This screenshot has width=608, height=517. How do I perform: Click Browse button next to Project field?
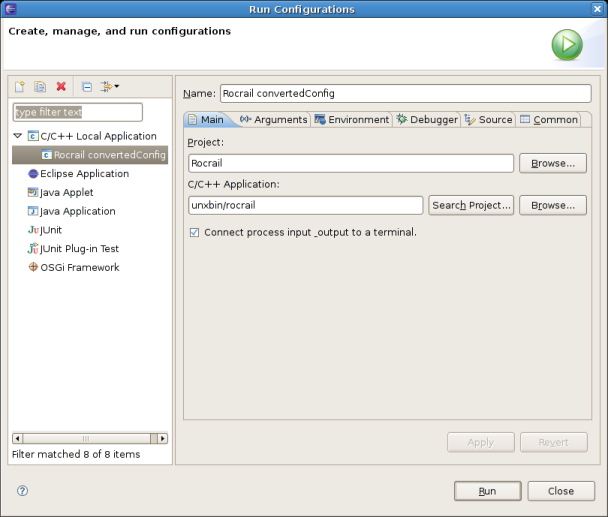[x=552, y=163]
